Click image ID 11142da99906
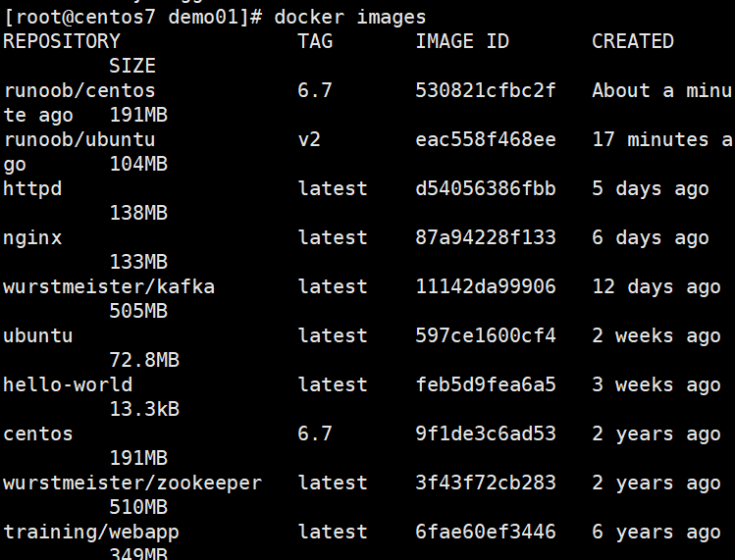This screenshot has height=560, width=735. click(x=486, y=286)
